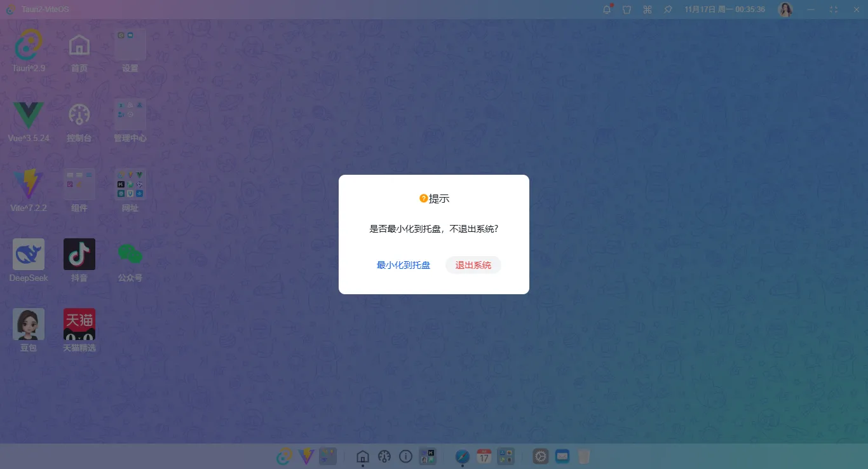Open the 公众号 app icon
This screenshot has width=868, height=469.
click(x=130, y=254)
